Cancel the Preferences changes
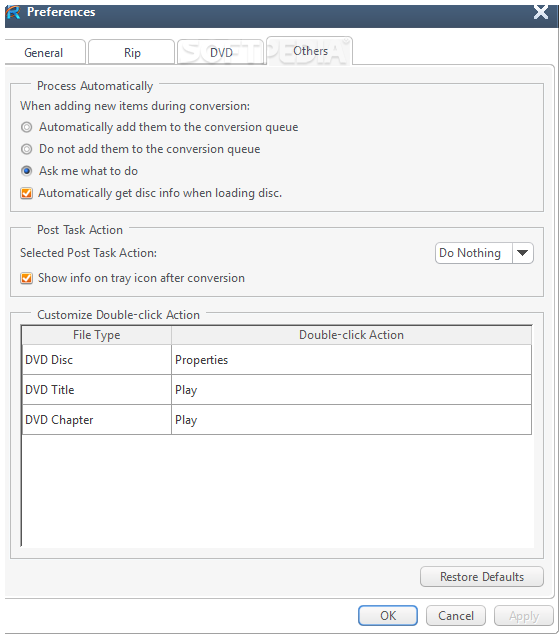 point(456,615)
